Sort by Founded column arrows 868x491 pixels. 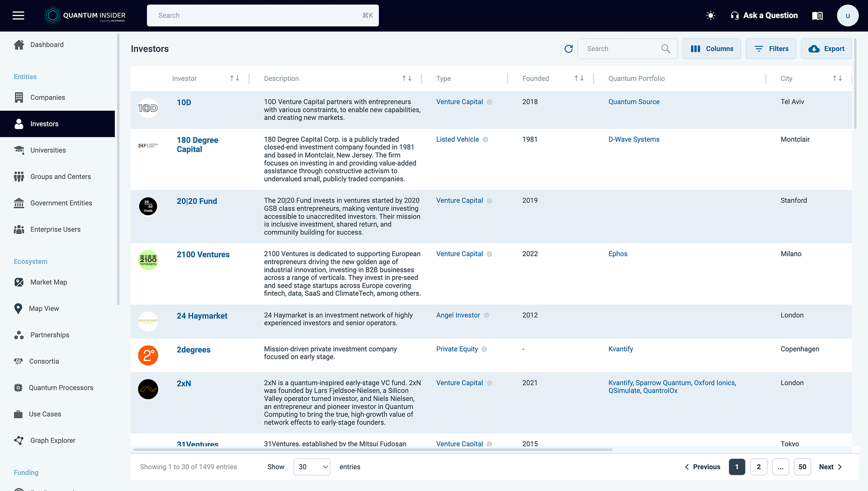coord(579,78)
